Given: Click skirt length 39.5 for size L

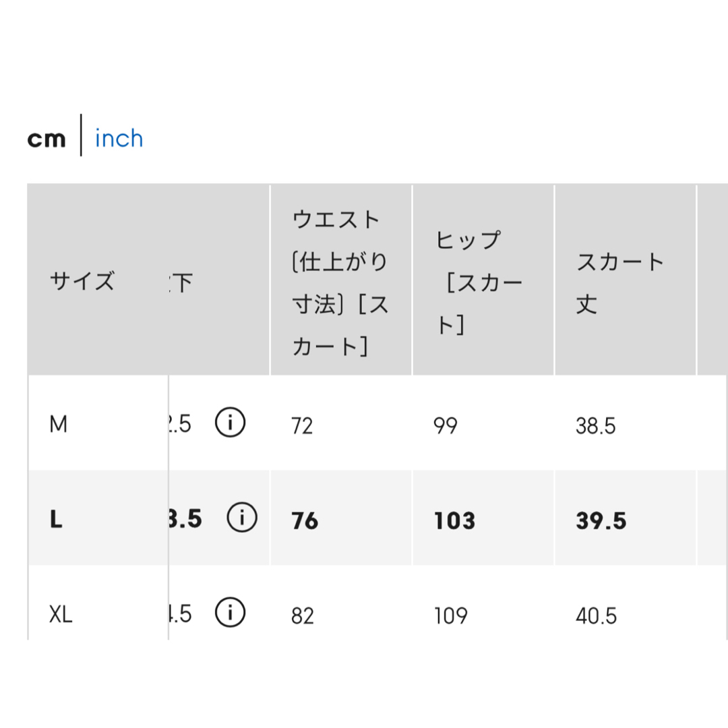Looking at the screenshot, I should click(601, 520).
